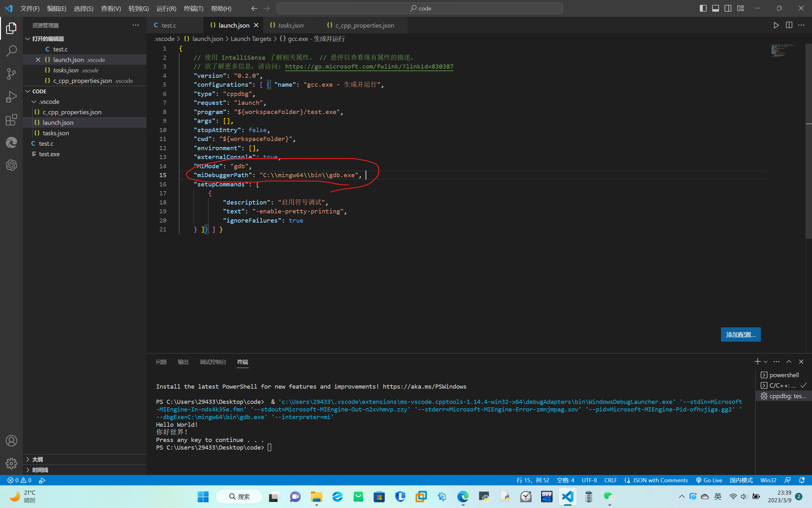Open editor more actions ellipsis
812x508 pixels.
point(801,25)
